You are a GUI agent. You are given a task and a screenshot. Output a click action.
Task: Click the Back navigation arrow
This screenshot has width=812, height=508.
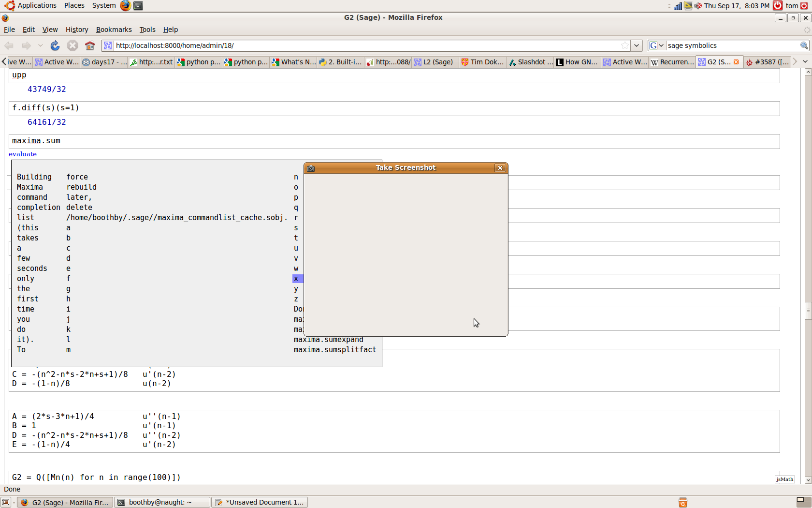pos(9,45)
